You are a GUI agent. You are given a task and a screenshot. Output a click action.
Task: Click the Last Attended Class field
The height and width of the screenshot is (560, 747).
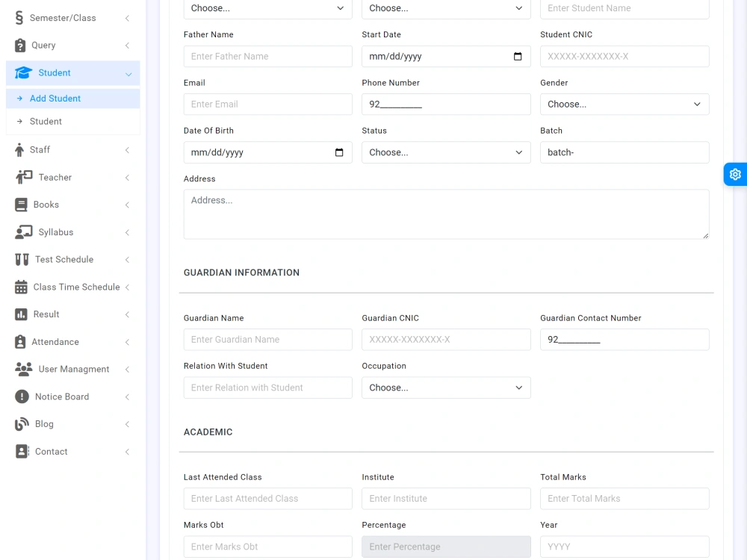click(267, 499)
